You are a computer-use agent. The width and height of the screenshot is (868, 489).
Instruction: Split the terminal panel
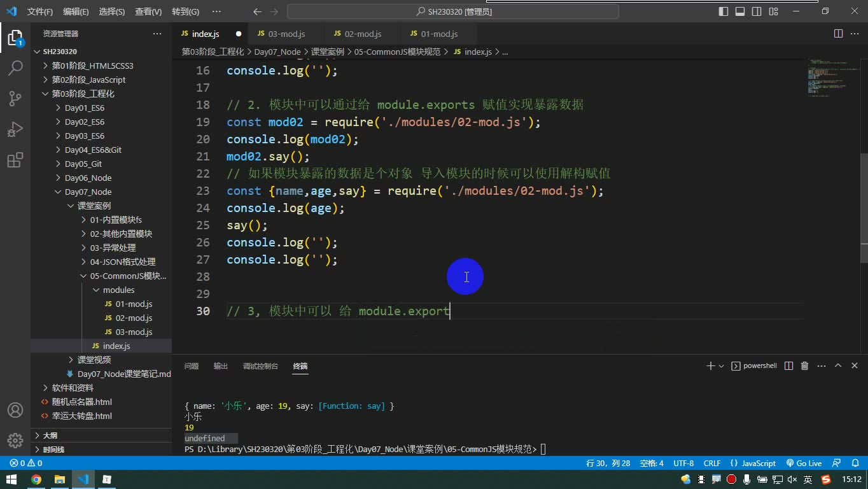coord(789,366)
